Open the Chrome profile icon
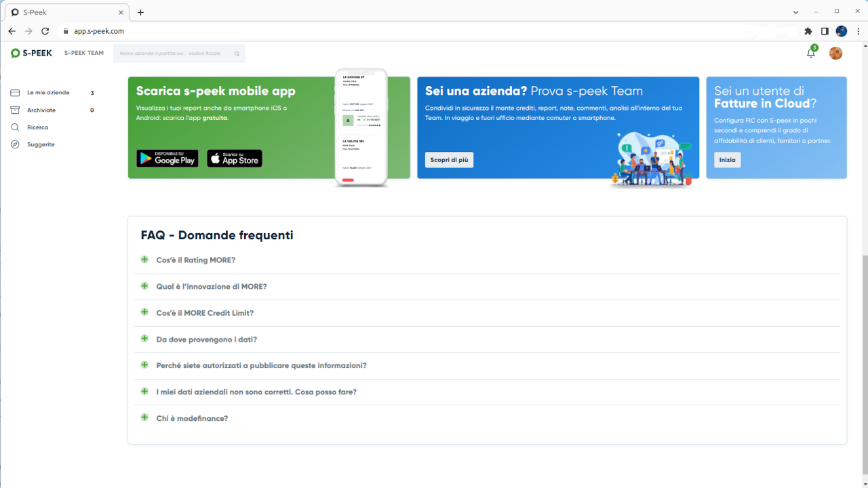This screenshot has height=488, width=868. [842, 31]
